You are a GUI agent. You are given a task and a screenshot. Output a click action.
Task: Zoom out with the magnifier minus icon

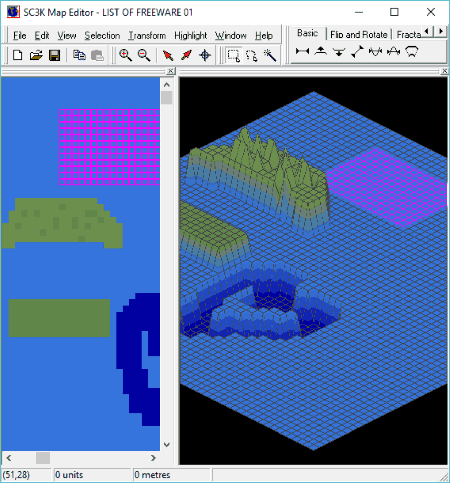(144, 55)
